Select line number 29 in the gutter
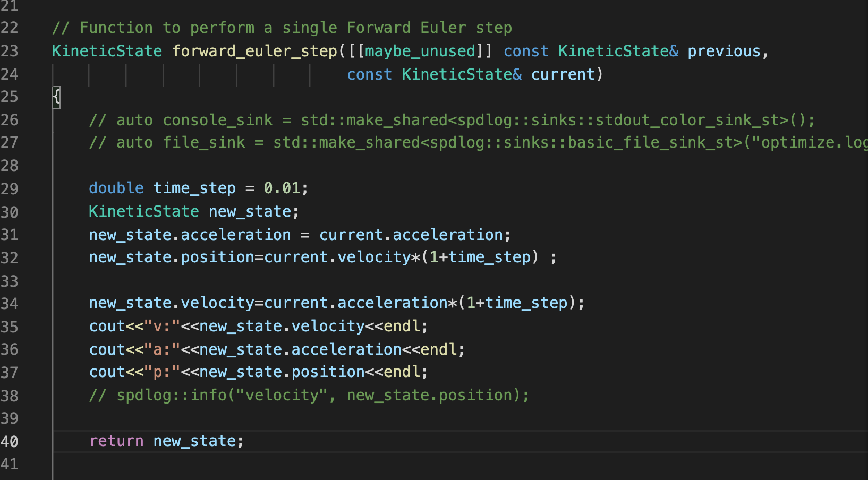 (10, 188)
